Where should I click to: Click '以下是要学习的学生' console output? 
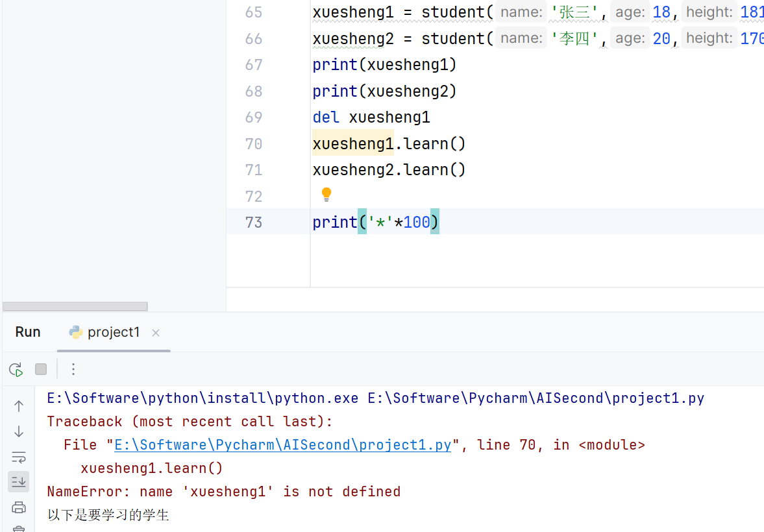tap(108, 515)
